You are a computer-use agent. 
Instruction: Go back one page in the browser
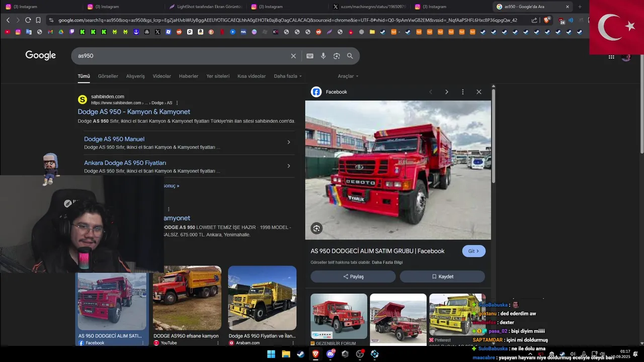click(8, 20)
